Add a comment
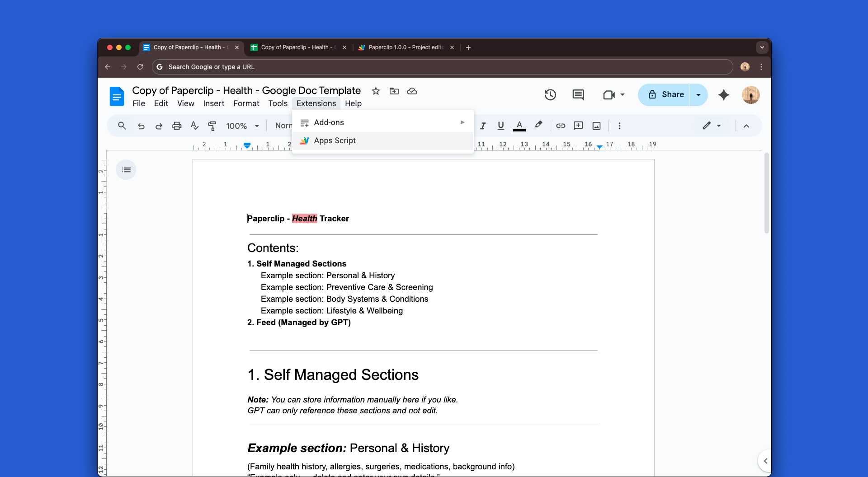This screenshot has height=477, width=868. 578,126
